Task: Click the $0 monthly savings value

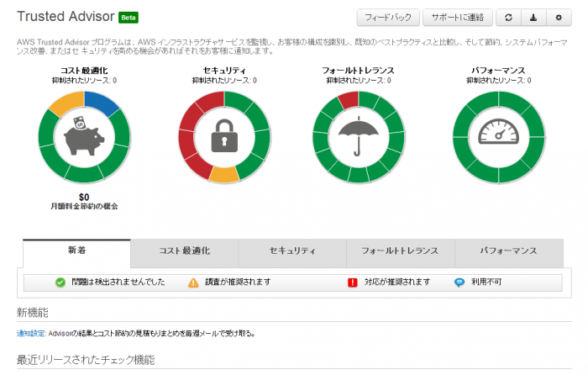Action: (84, 197)
